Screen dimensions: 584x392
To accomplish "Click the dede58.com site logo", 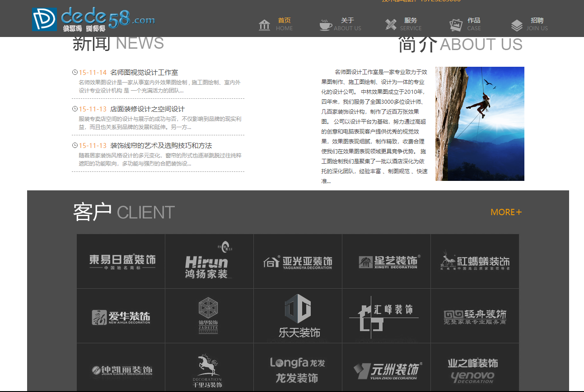I will (x=93, y=19).
